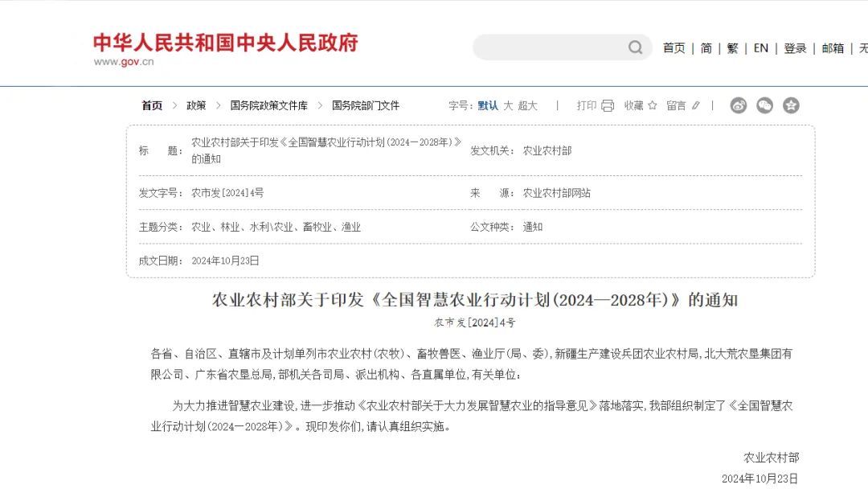Click the search magnifier icon

[636, 47]
